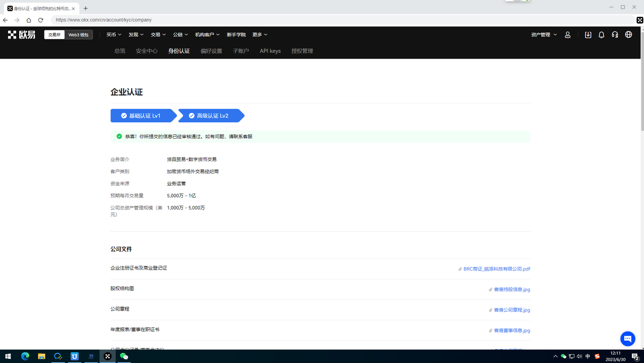The width and height of the screenshot is (644, 363).
Task: Close the 身份认证 browser tab
Action: pos(73,8)
